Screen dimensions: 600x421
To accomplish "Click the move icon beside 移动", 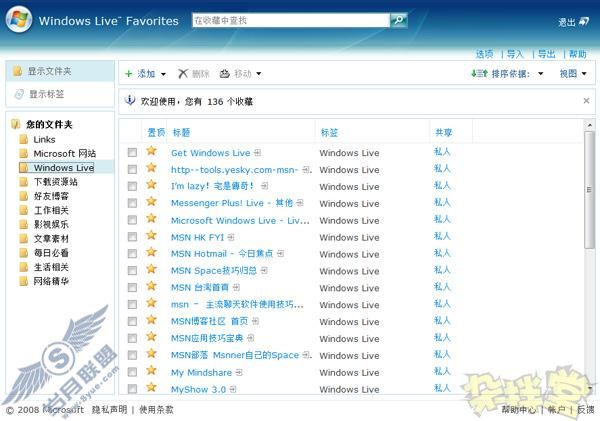I will (x=225, y=73).
